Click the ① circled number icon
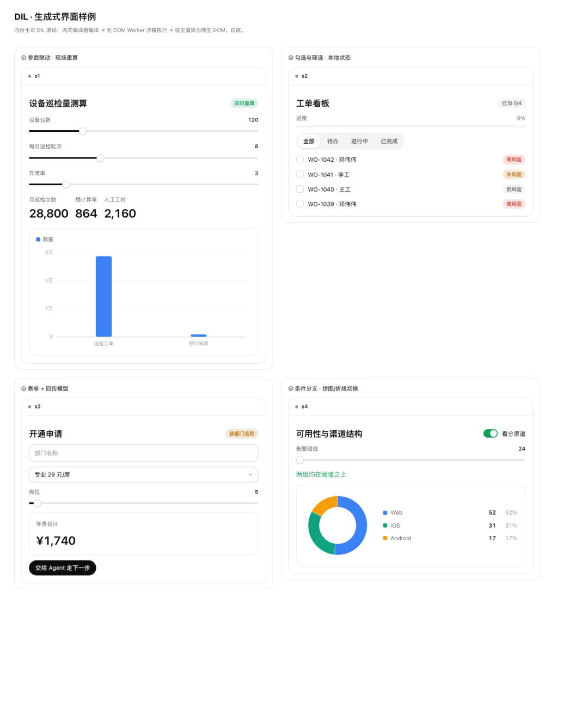The height and width of the screenshot is (714, 588). point(23,58)
